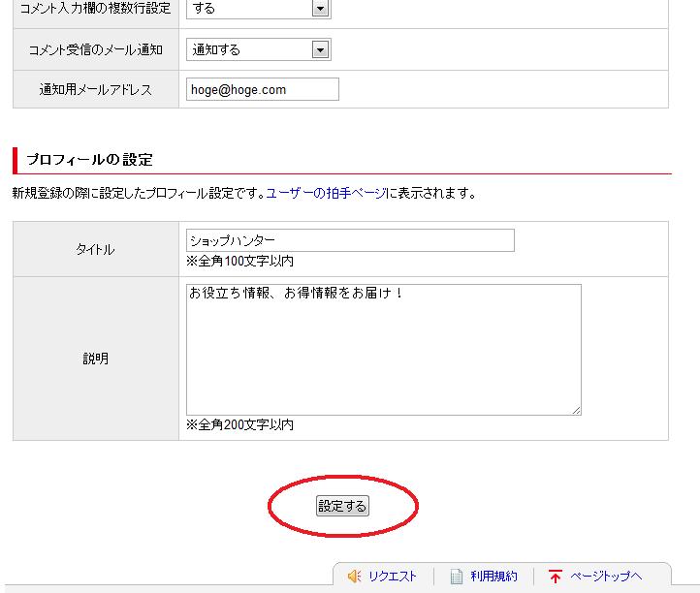Click the 通知用メールアドレス email field
This screenshot has height=593, width=700.
pos(263,89)
